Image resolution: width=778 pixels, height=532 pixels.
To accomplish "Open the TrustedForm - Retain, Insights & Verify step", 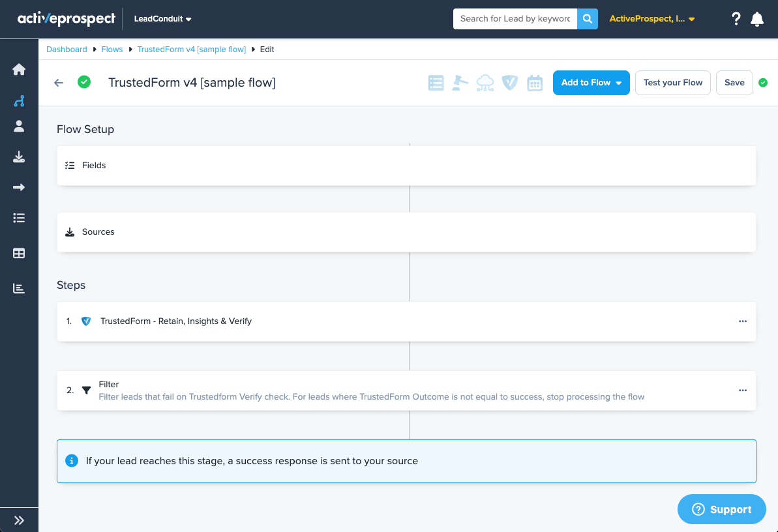I will [406, 321].
